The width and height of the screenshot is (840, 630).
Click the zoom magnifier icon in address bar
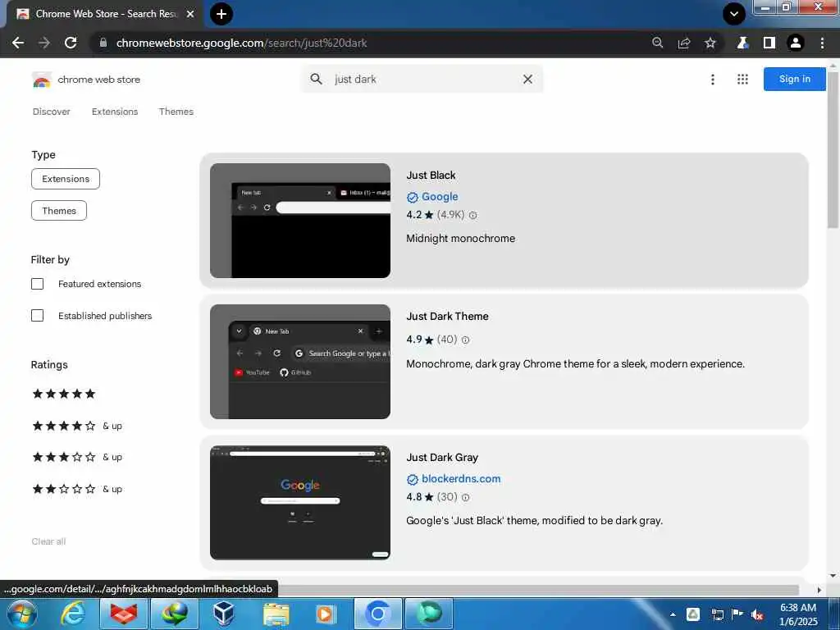click(657, 43)
